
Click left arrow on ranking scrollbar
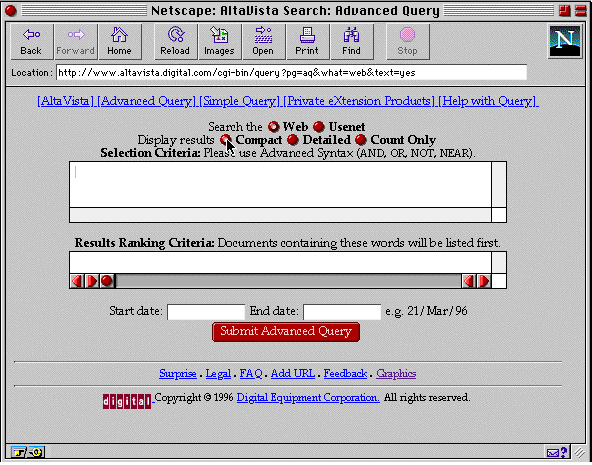pos(77,281)
